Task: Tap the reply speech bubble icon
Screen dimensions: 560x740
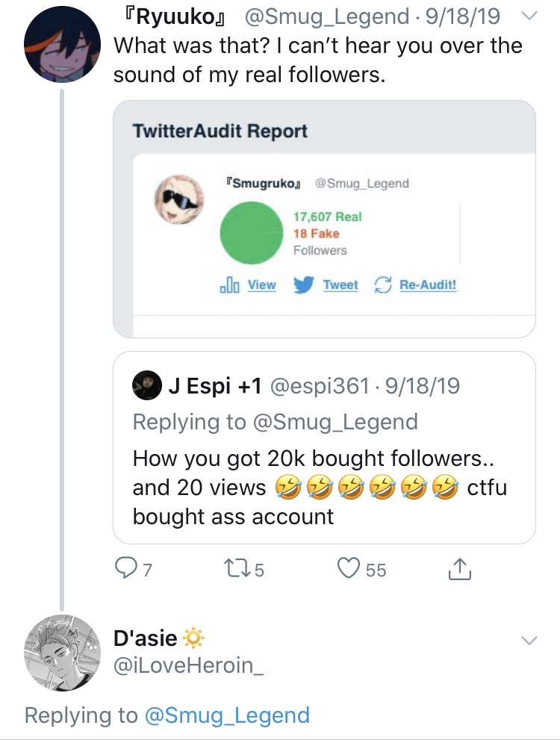Action: tap(125, 569)
